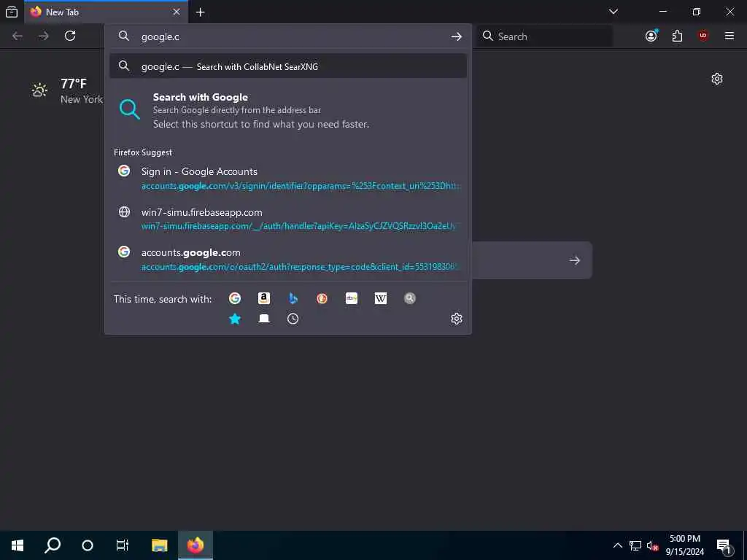The image size is (747, 560).
Task: Select google.c Search with CollabNet SearXNG
Action: [288, 66]
